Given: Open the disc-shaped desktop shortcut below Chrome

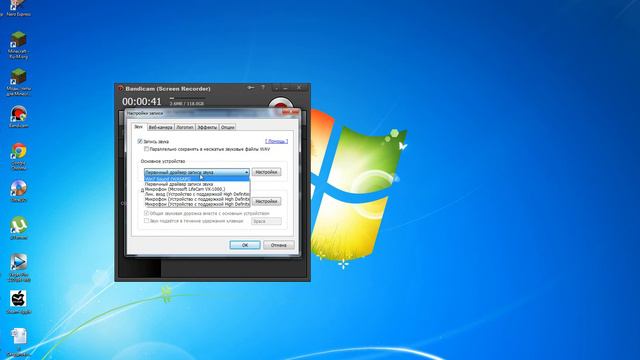Looking at the screenshot, I should pos(19,191).
